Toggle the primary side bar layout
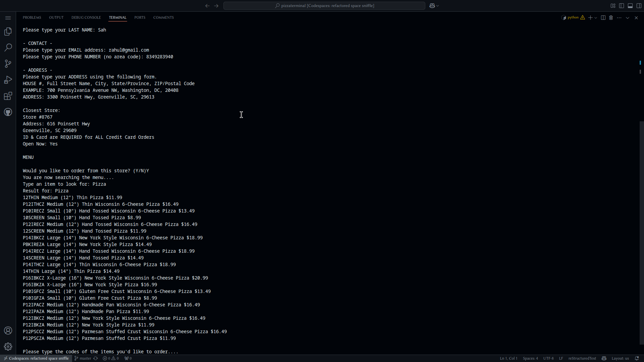644x362 pixels. (x=622, y=6)
